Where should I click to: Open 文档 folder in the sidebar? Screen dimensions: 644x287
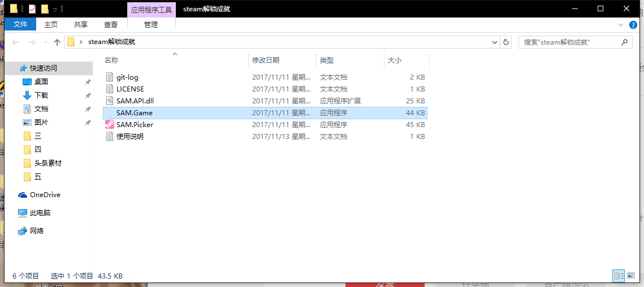coord(35,109)
